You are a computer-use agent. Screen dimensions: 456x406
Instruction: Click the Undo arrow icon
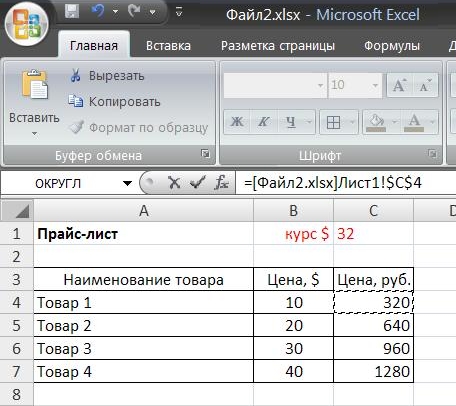[x=98, y=11]
